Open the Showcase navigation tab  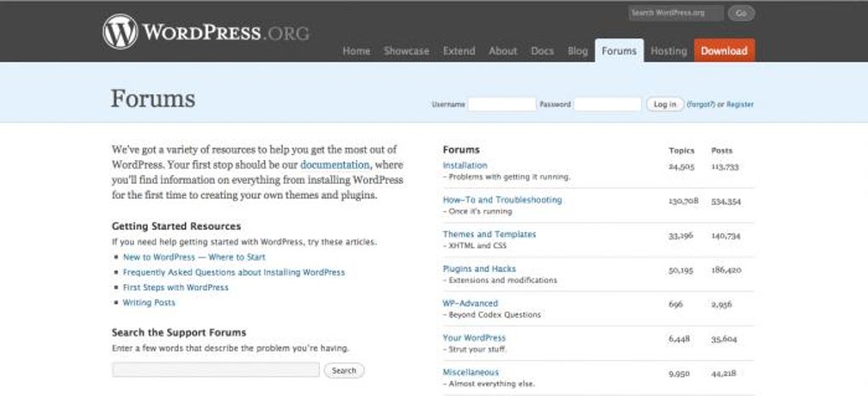tap(406, 51)
